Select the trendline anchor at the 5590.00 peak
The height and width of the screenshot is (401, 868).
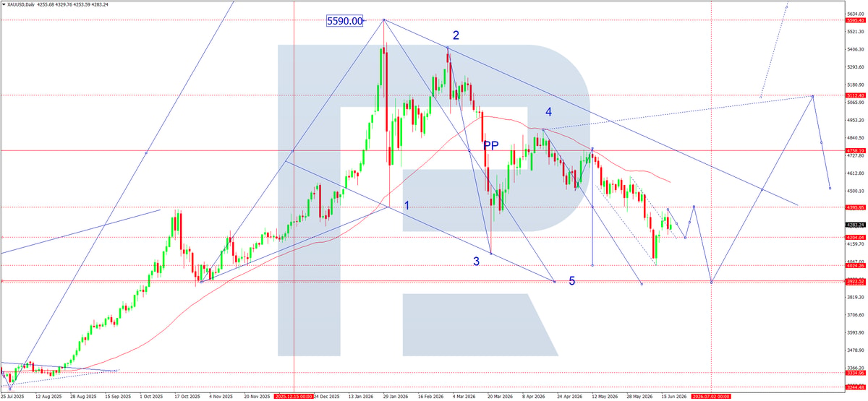[x=384, y=20]
